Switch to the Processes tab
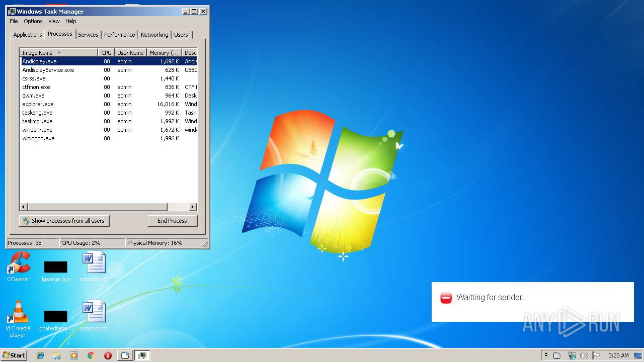Viewport: 644px width, 362px height. tap(60, 34)
